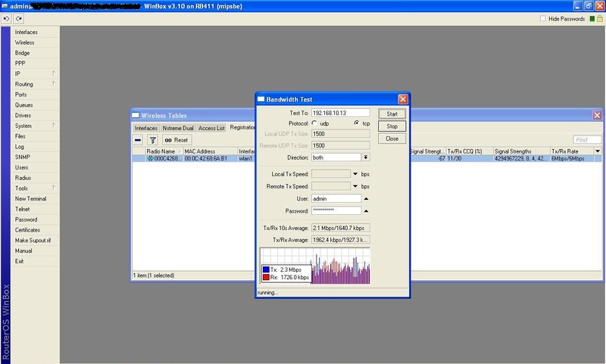The width and height of the screenshot is (606, 364).
Task: Click the undo arrow in WinBox toolbar
Action: coord(6,18)
